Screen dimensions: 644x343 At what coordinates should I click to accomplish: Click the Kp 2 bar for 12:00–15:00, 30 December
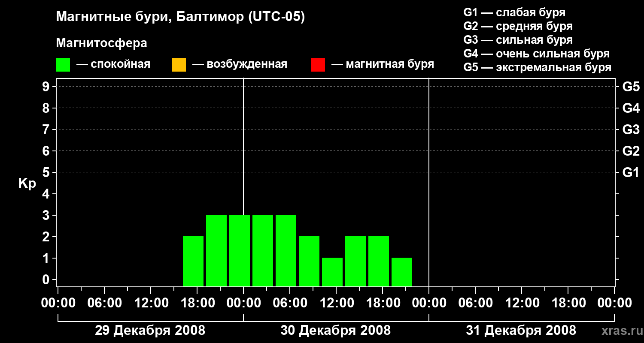pos(355,261)
